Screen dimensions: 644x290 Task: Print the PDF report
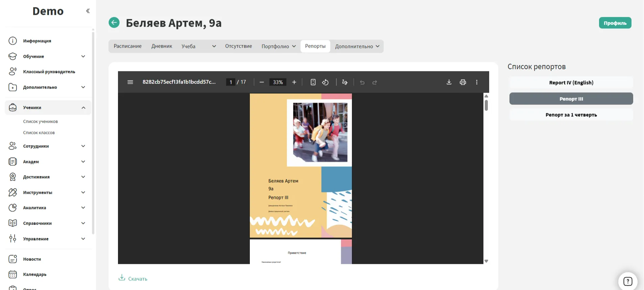point(463,82)
